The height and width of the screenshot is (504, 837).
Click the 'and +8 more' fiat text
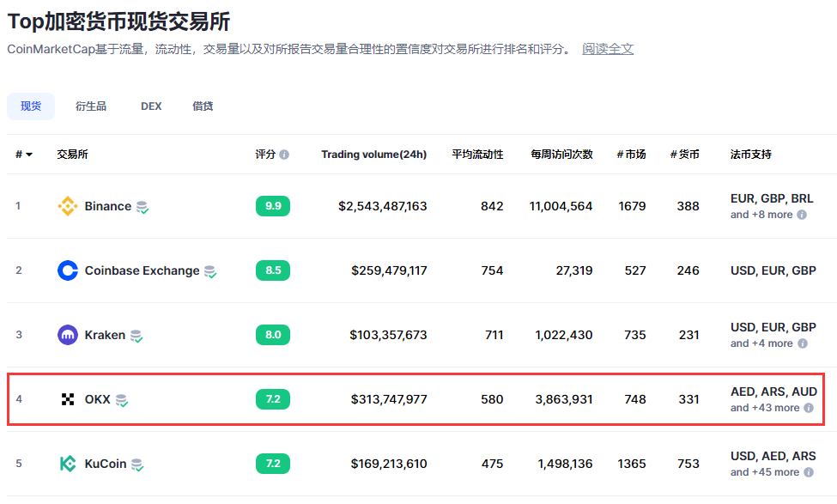tap(761, 215)
